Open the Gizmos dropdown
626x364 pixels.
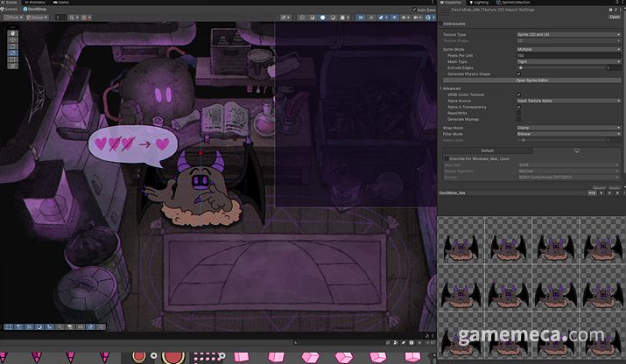pos(431,17)
